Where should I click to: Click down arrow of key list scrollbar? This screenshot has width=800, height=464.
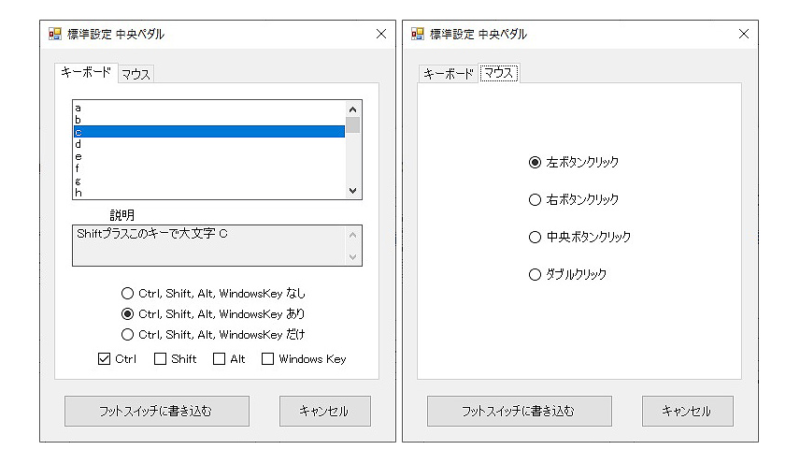click(x=353, y=190)
